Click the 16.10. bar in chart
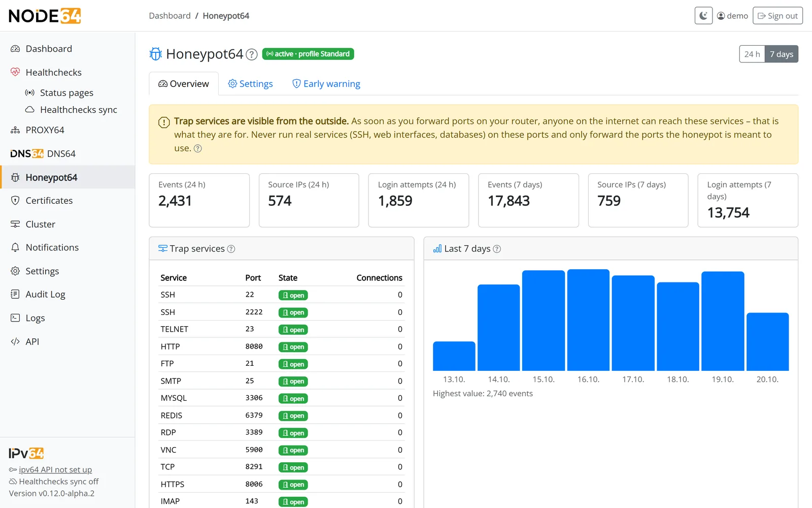The image size is (812, 508). point(588,320)
